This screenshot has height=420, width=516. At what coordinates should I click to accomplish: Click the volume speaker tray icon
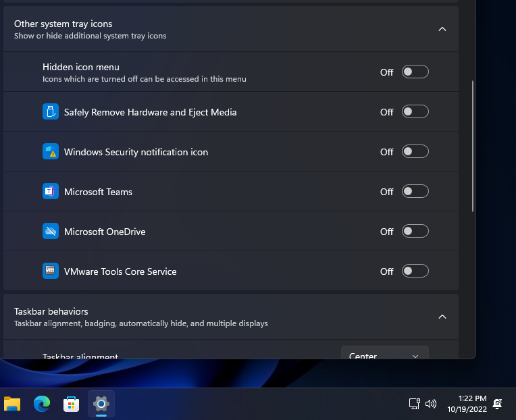(431, 404)
